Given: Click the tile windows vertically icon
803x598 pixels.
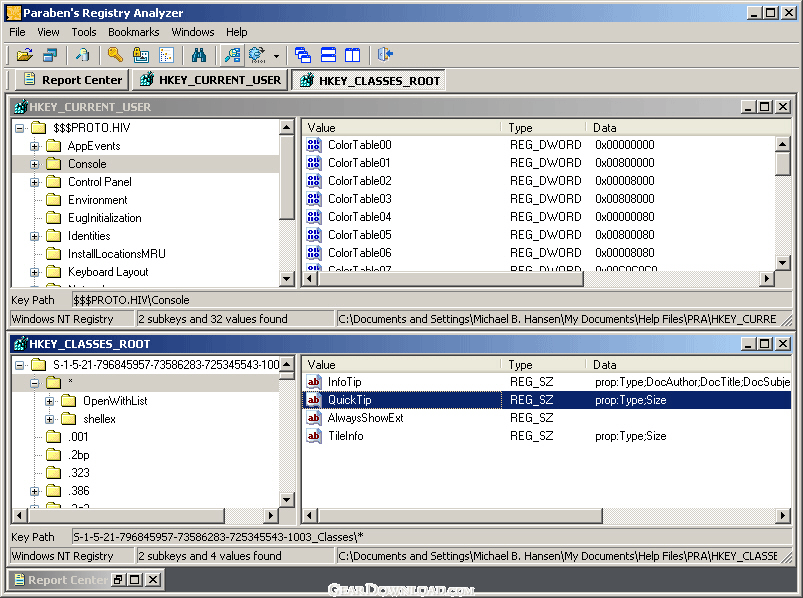Looking at the screenshot, I should [x=352, y=54].
